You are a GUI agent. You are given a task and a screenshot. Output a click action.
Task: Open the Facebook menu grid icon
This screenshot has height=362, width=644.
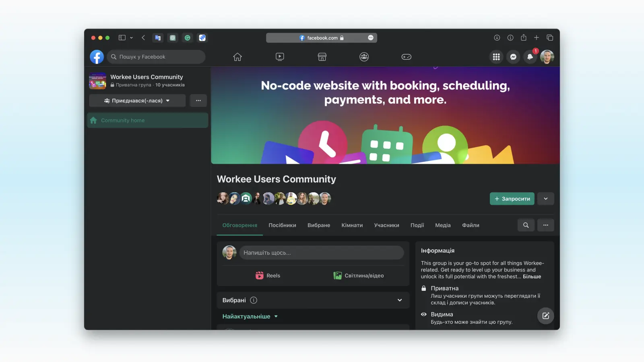(496, 57)
